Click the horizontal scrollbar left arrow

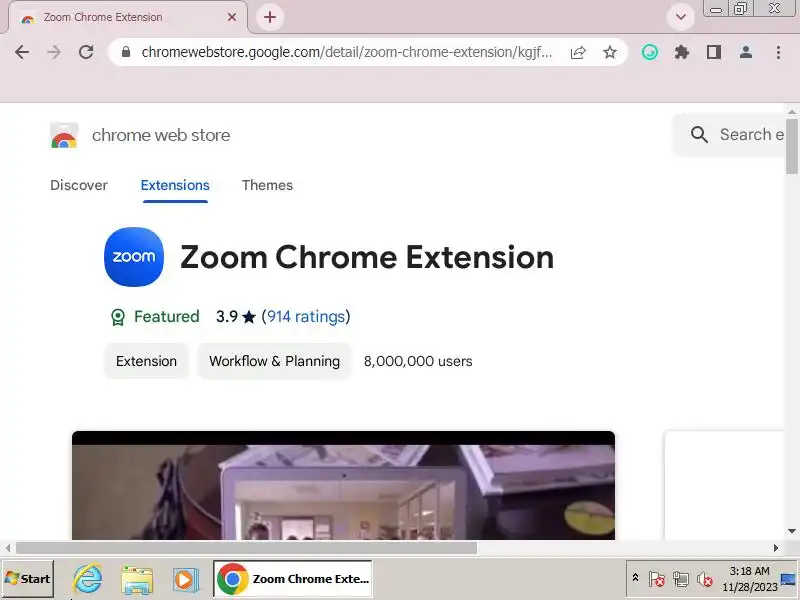coord(8,548)
